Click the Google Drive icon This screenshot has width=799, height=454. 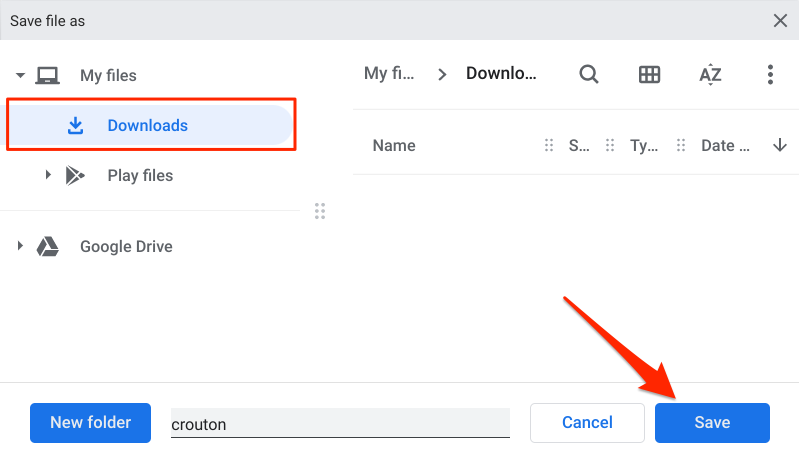coord(47,247)
